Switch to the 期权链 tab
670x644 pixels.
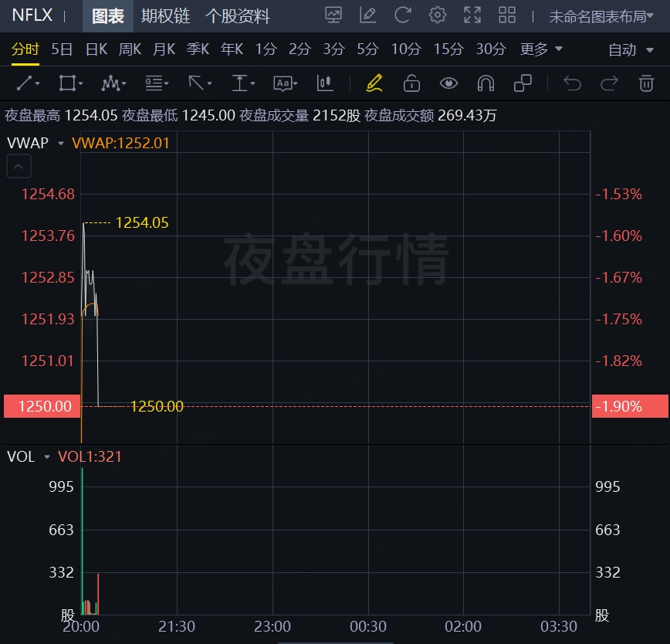coord(165,15)
